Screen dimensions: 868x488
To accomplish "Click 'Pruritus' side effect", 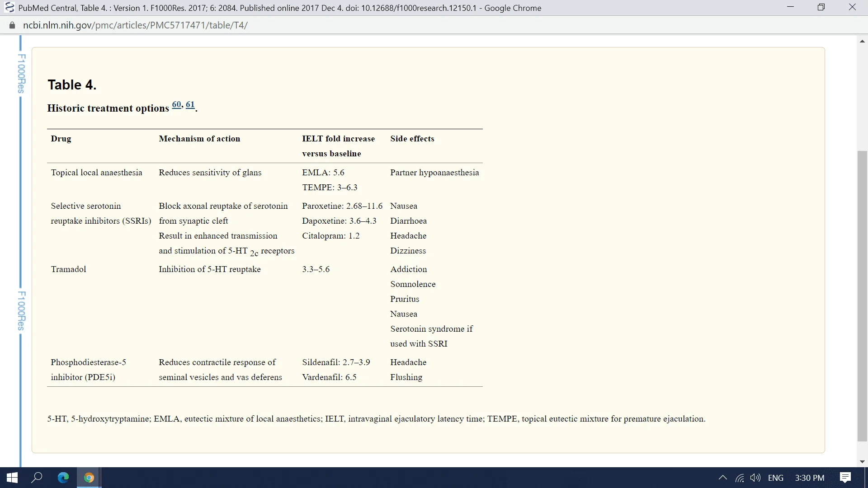I will pos(405,299).
